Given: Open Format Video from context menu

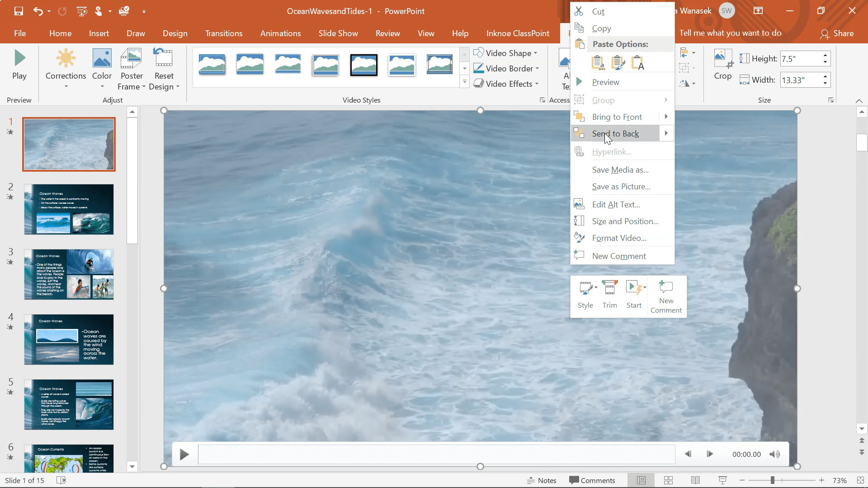Looking at the screenshot, I should (x=618, y=238).
